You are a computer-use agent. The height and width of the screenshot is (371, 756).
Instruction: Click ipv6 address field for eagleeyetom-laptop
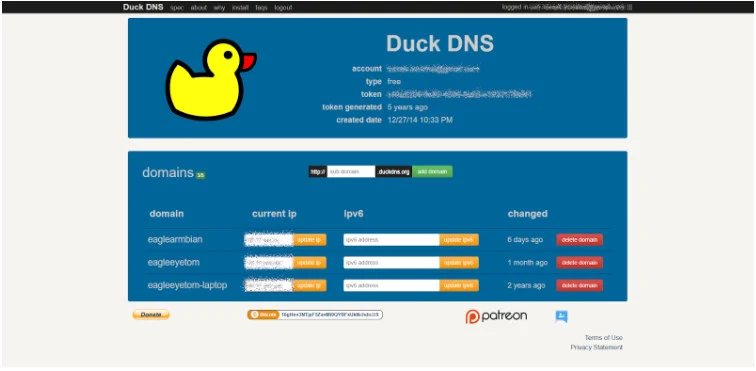(392, 285)
